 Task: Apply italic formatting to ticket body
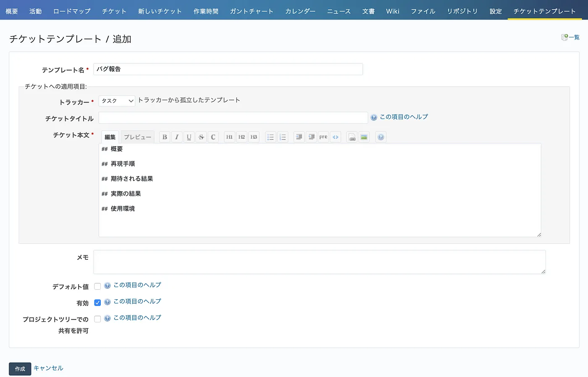pyautogui.click(x=177, y=137)
